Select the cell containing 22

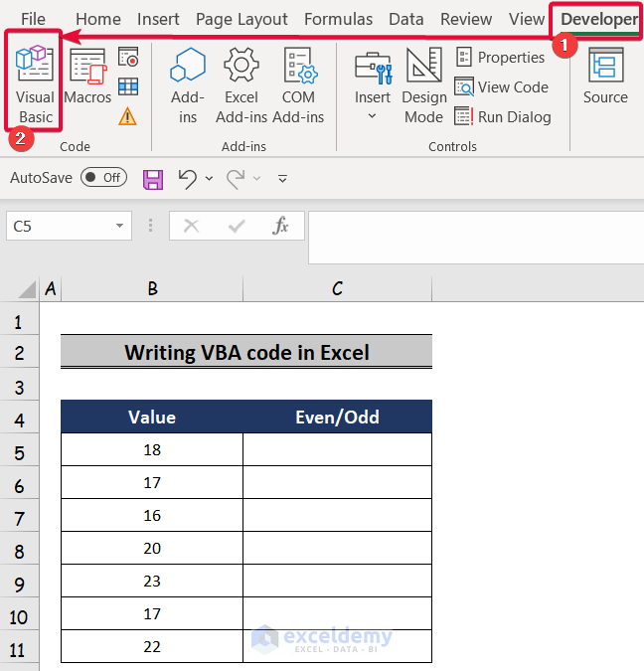[x=152, y=646]
